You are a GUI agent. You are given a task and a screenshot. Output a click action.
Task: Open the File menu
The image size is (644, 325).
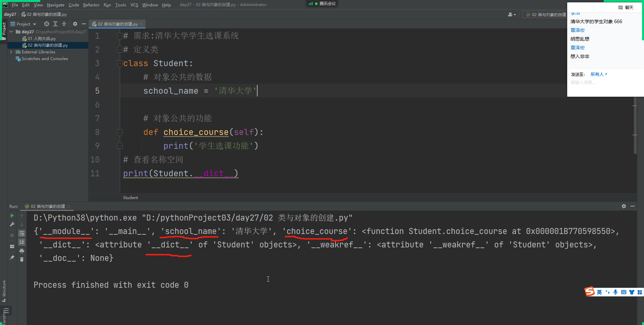coord(15,5)
